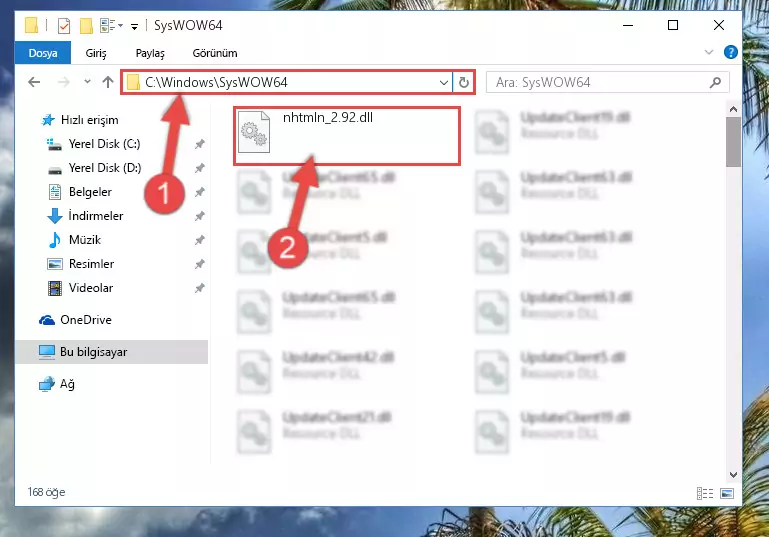
Task: Unpin Videolar using its pin icon
Action: (x=200, y=288)
